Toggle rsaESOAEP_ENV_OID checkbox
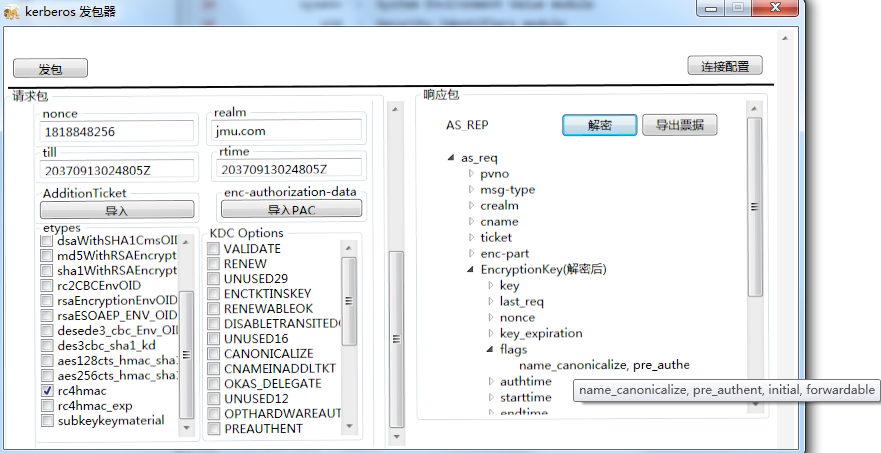Image resolution: width=881 pixels, height=453 pixels. click(x=47, y=315)
